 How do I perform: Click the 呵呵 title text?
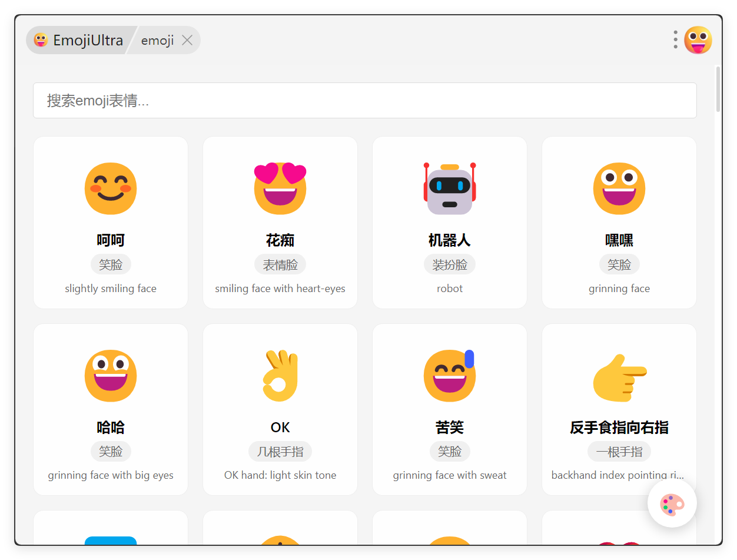111,240
